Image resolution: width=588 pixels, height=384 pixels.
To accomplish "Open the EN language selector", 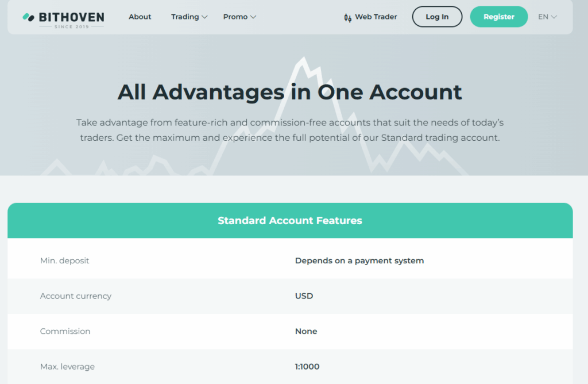I will point(547,17).
